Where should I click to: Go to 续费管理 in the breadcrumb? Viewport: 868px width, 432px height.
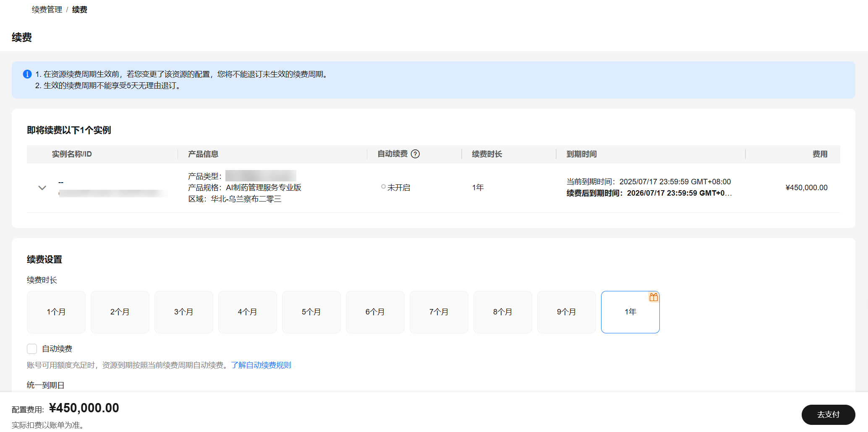point(47,10)
